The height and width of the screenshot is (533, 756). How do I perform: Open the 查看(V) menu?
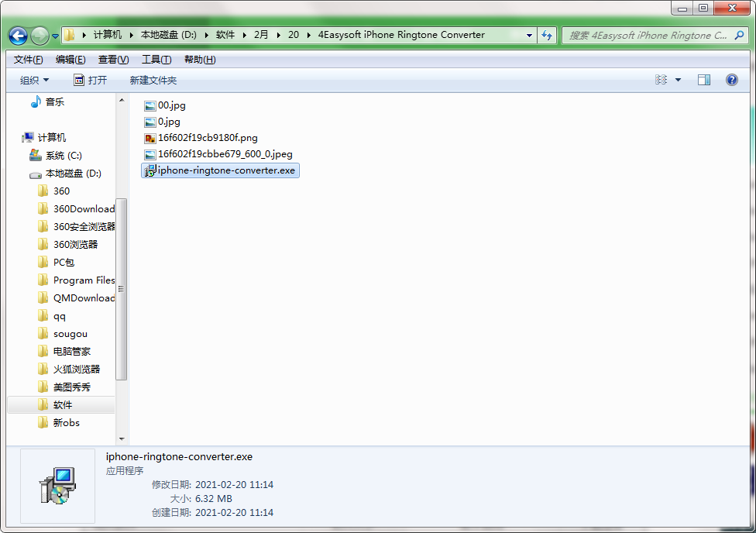[113, 60]
